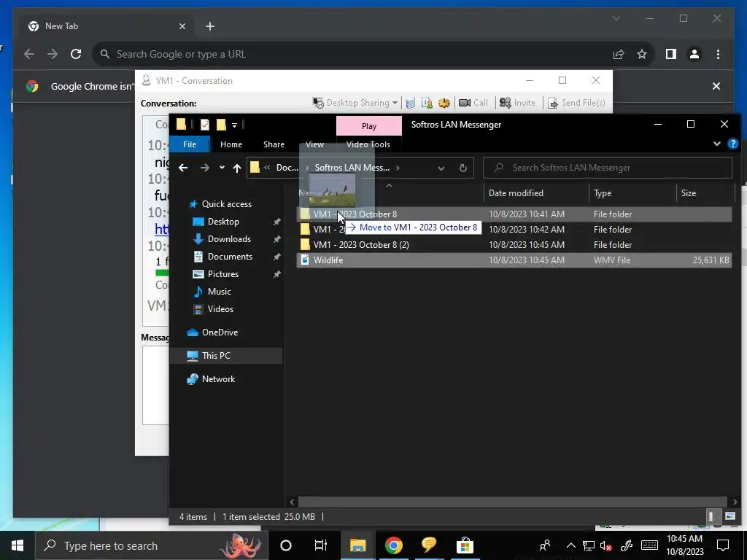Screen dimensions: 747x560
Task: Click Chrome's share page icon
Action: (619, 54)
